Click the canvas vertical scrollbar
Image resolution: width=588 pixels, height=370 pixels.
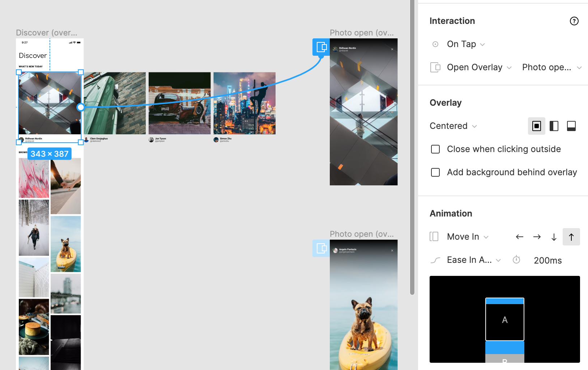pyautogui.click(x=412, y=145)
